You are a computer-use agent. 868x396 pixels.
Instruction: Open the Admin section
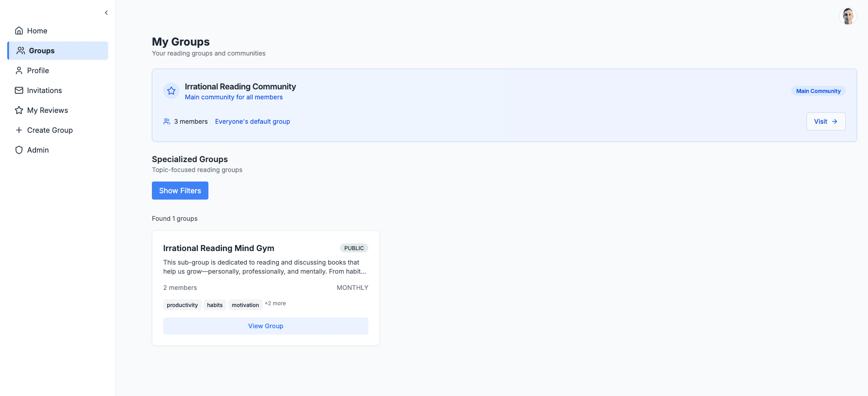pyautogui.click(x=58, y=150)
